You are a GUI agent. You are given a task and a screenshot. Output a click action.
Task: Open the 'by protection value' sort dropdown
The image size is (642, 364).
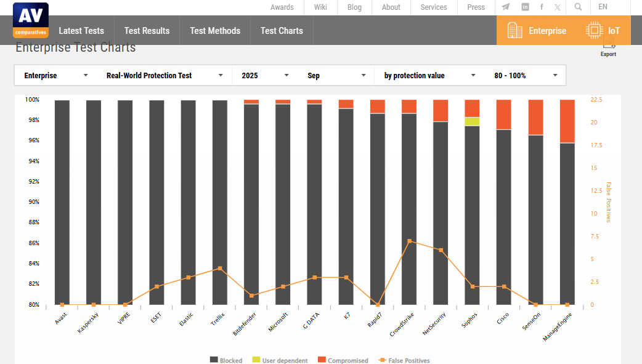[429, 75]
